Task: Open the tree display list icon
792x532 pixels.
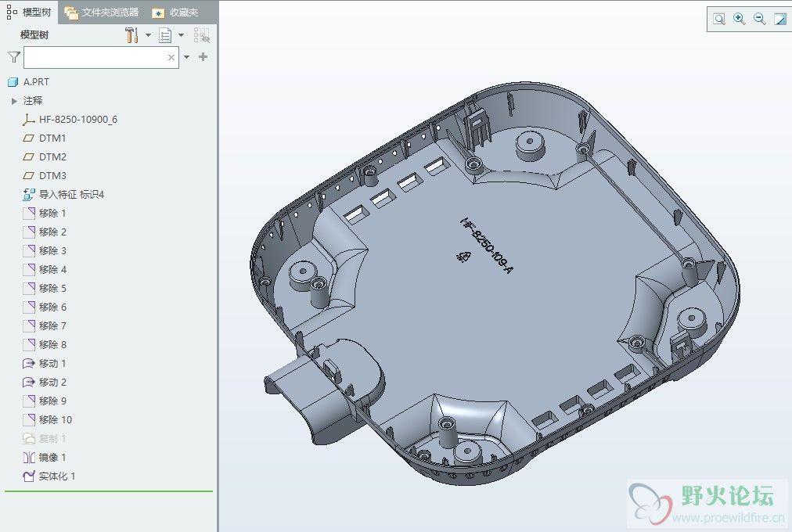Action: coord(164,35)
